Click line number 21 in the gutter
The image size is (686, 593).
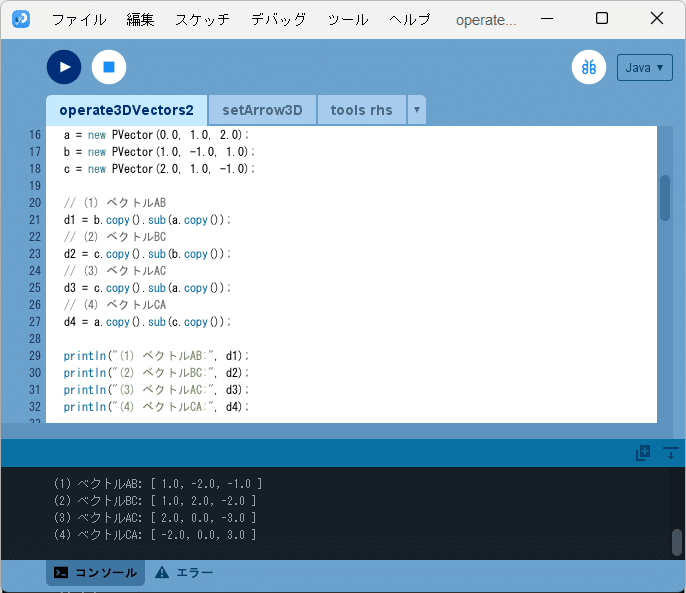[x=35, y=220]
